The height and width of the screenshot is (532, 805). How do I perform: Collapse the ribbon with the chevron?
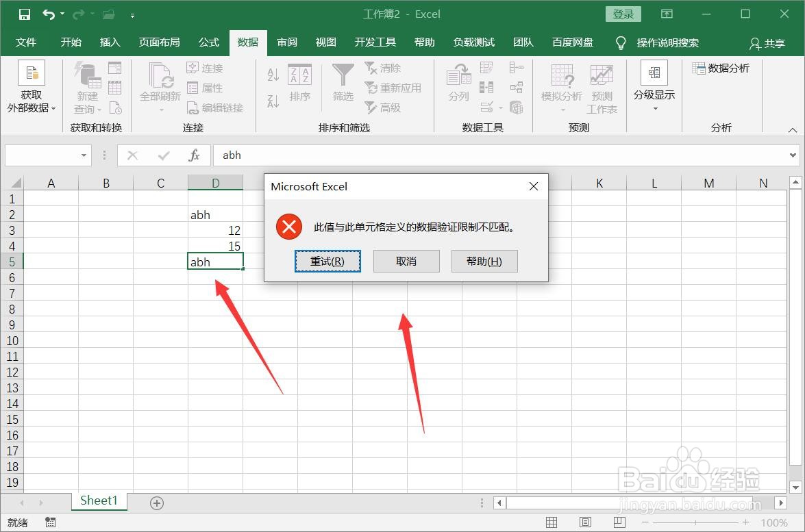[x=793, y=130]
